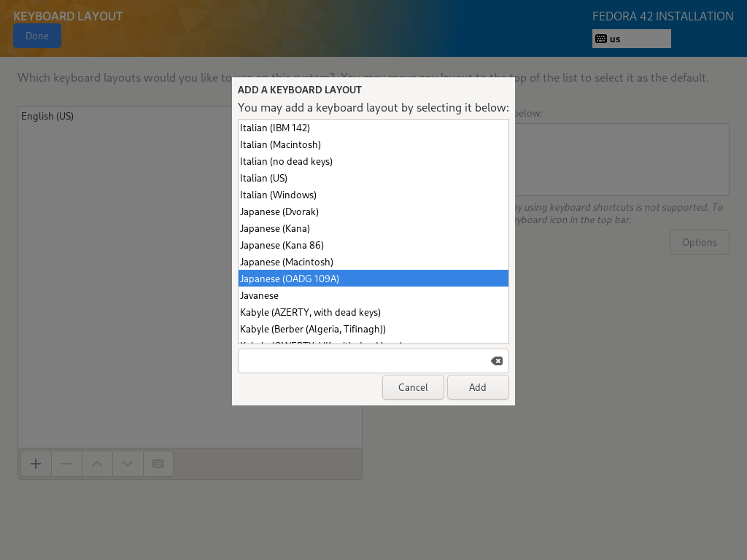The height and width of the screenshot is (560, 747).
Task: Click the add layout plus icon
Action: [x=36, y=464]
